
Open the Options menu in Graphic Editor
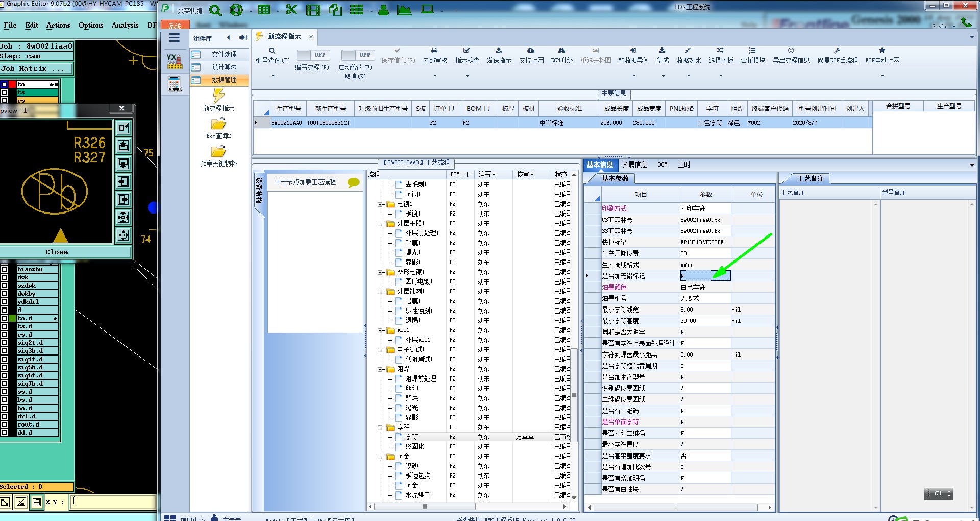pos(91,25)
